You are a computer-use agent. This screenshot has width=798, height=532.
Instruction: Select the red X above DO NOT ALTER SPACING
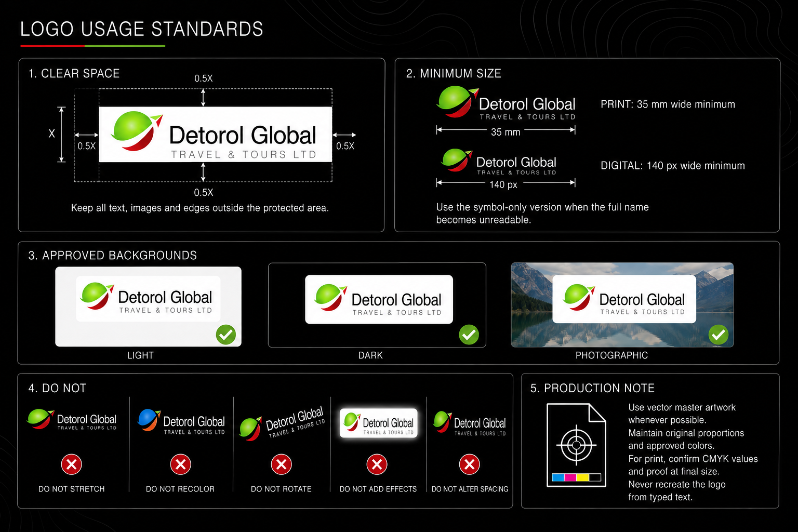tap(469, 464)
